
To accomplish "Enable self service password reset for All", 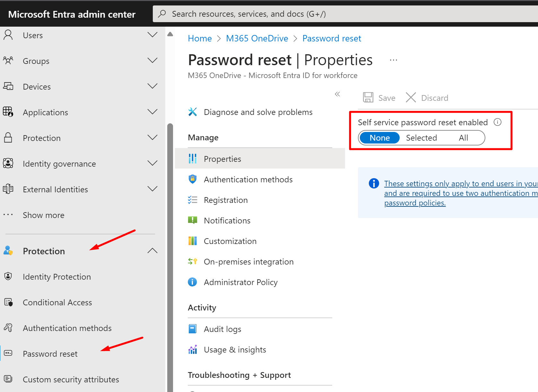I will 463,138.
